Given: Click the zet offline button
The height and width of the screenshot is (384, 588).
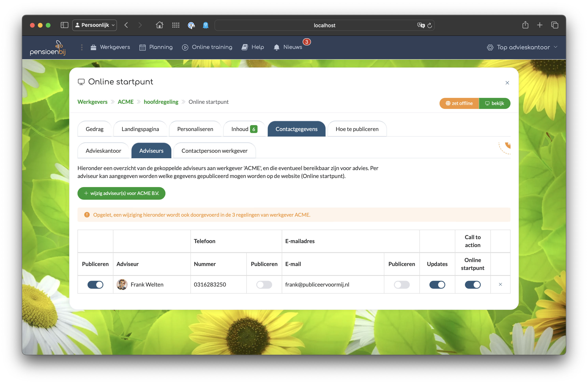Looking at the screenshot, I should pyautogui.click(x=459, y=103).
